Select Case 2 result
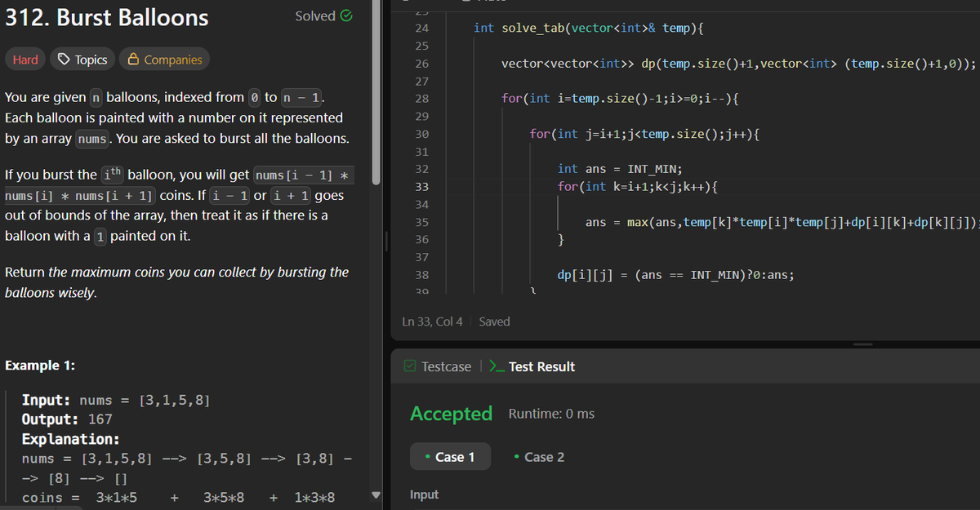This screenshot has height=510, width=980. (539, 457)
